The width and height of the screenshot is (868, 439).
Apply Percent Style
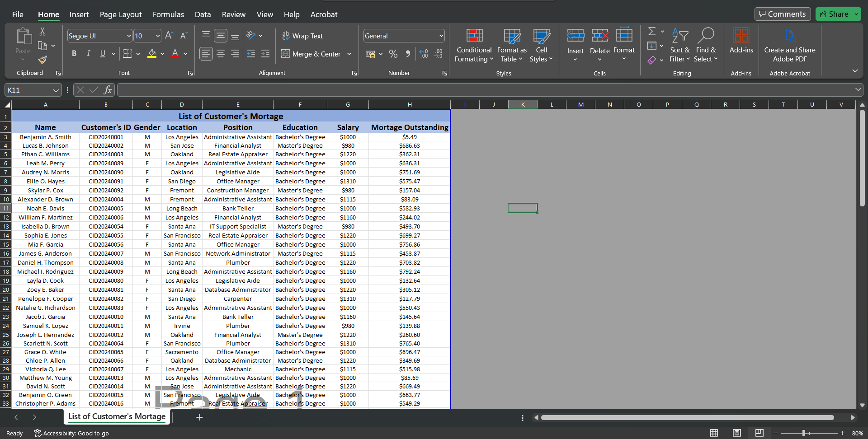coord(393,54)
